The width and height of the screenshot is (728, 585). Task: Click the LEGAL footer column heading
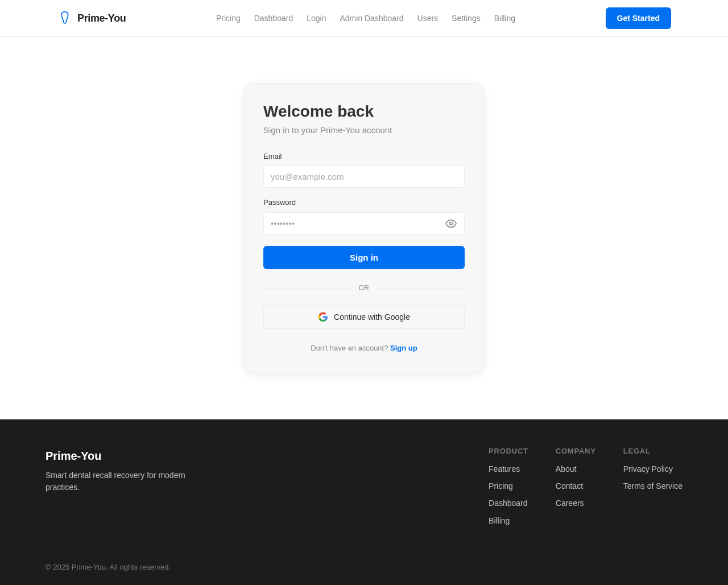tap(636, 451)
